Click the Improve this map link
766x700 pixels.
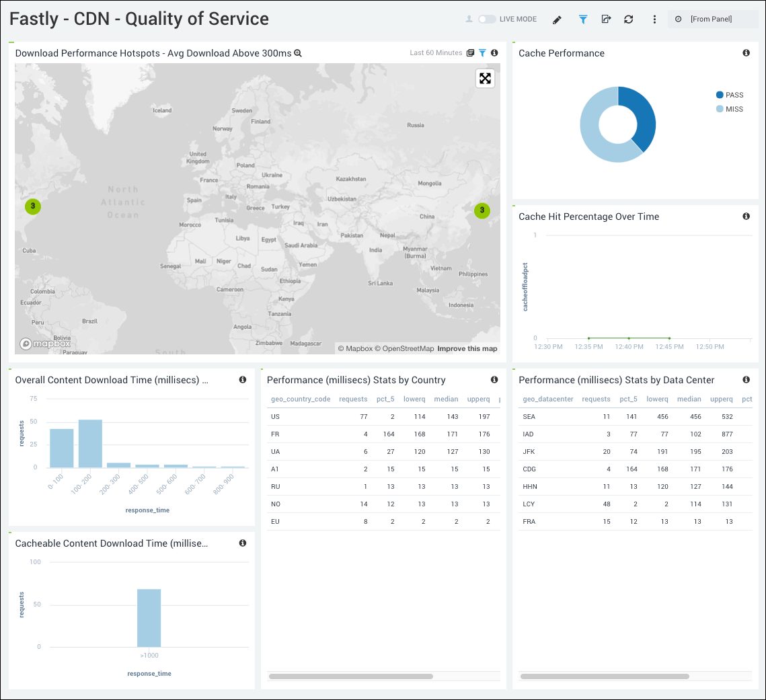(x=467, y=348)
